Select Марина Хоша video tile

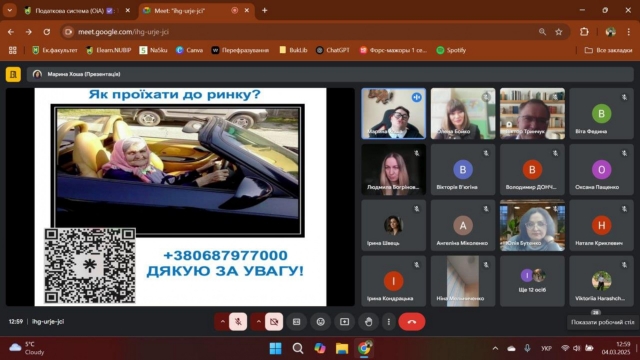(x=393, y=113)
